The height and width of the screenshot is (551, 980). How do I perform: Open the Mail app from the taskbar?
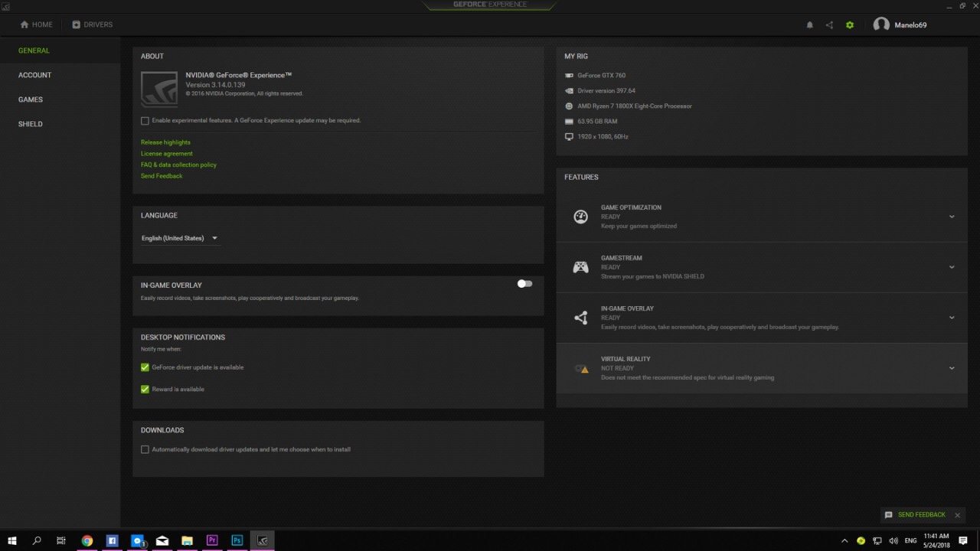(x=162, y=540)
